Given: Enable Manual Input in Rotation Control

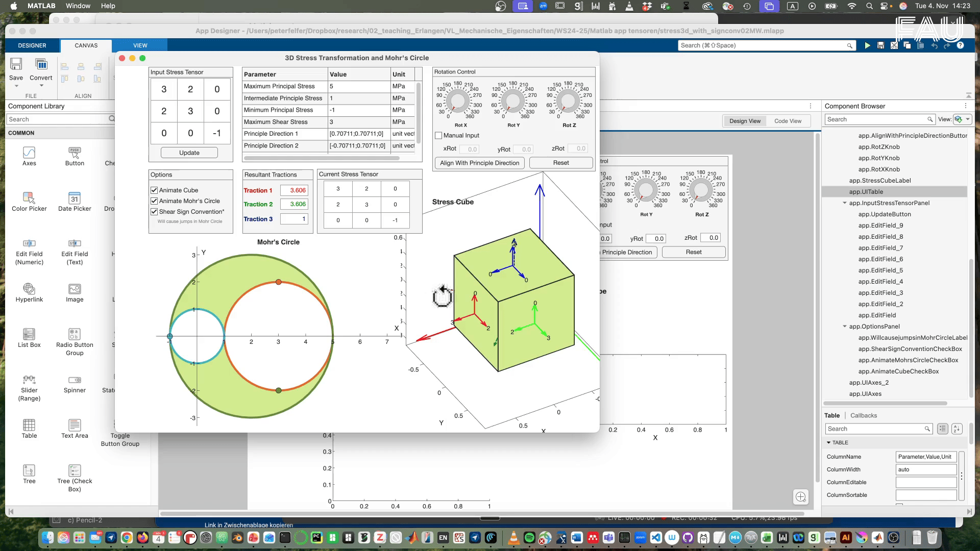Looking at the screenshot, I should [x=438, y=135].
